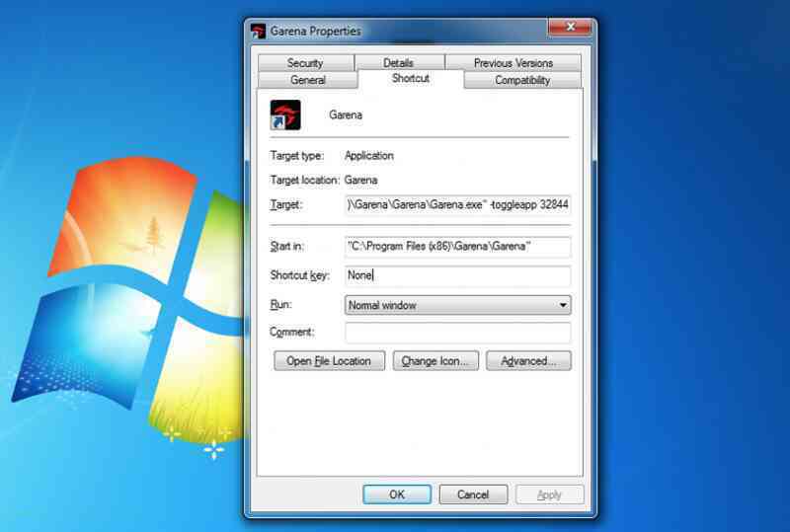Click the 'Garena Properties' title text
Screen dimensions: 790x532
click(316, 32)
